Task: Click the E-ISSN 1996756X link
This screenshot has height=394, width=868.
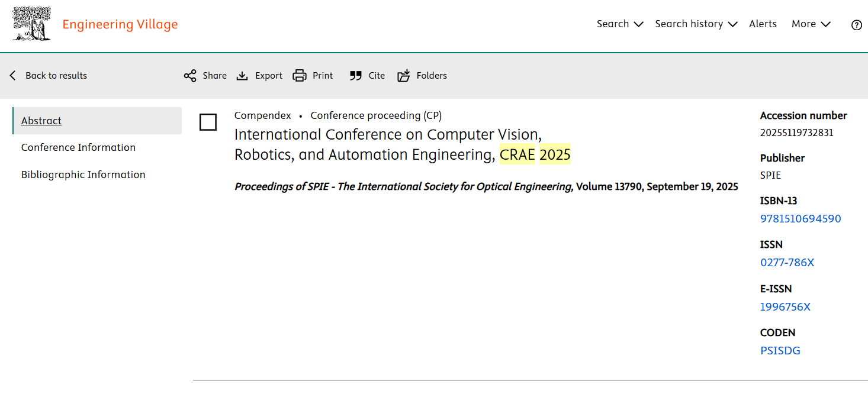Action: [785, 307]
